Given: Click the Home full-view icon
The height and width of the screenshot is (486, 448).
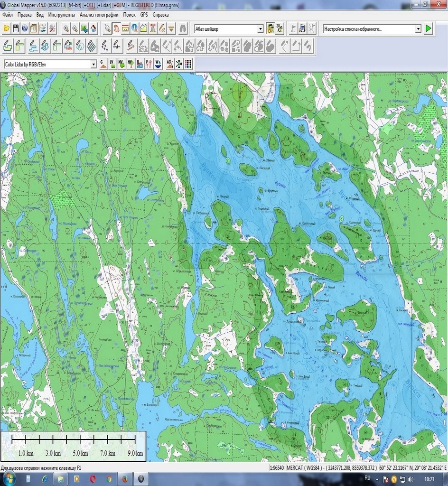Looking at the screenshot, I should pos(93,28).
